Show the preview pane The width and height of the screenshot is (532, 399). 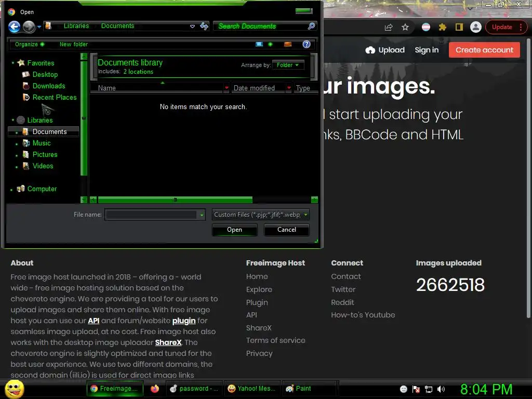(288, 44)
